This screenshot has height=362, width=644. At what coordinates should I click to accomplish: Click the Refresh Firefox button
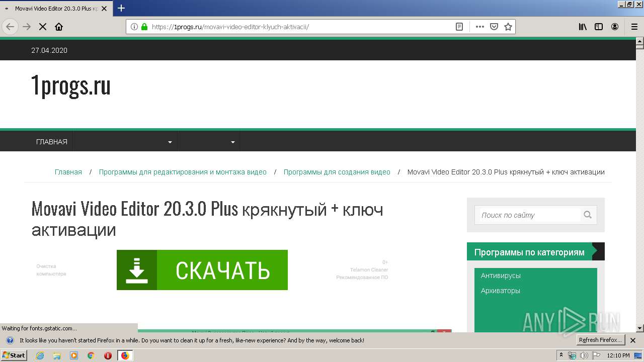point(600,340)
